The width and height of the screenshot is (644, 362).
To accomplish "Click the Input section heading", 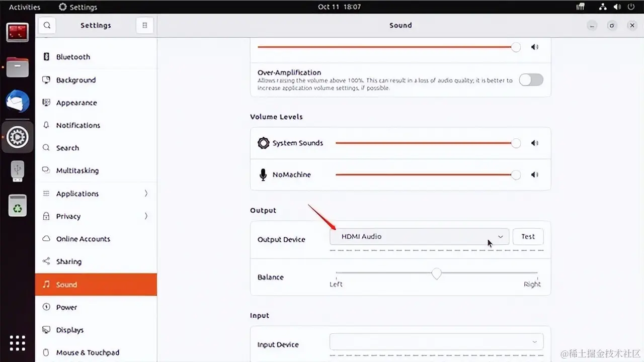I will point(260,315).
